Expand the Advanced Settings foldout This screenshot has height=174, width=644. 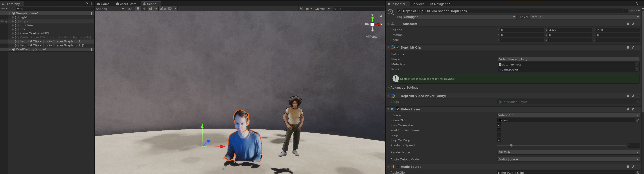(388, 88)
